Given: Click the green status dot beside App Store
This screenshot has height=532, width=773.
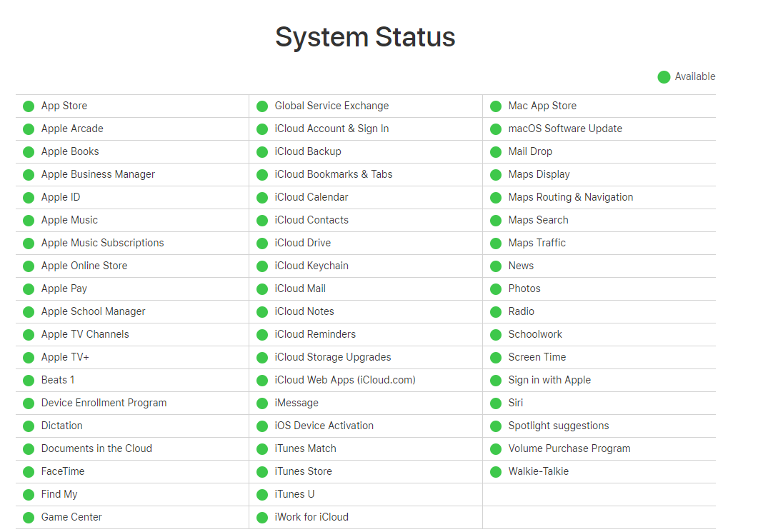Looking at the screenshot, I should click(29, 106).
